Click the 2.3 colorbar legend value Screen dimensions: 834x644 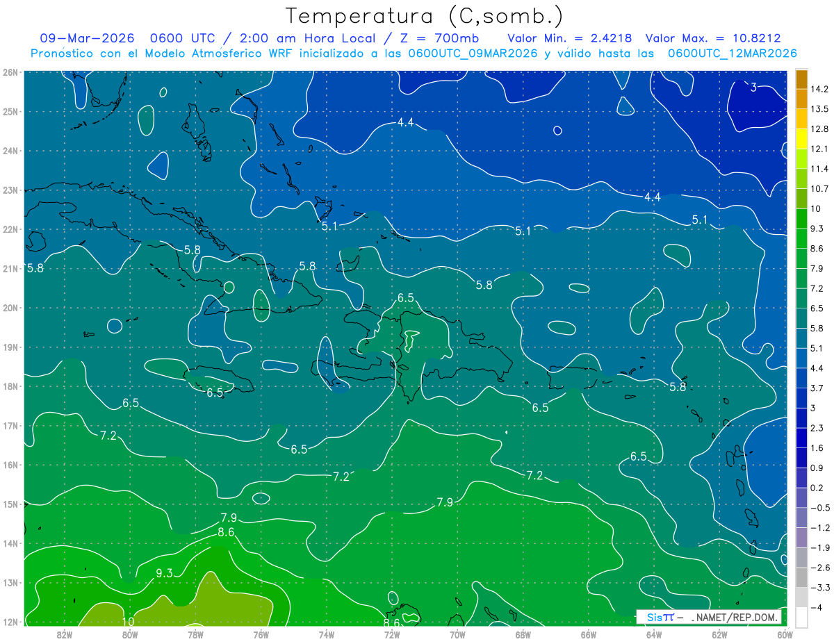(817, 428)
